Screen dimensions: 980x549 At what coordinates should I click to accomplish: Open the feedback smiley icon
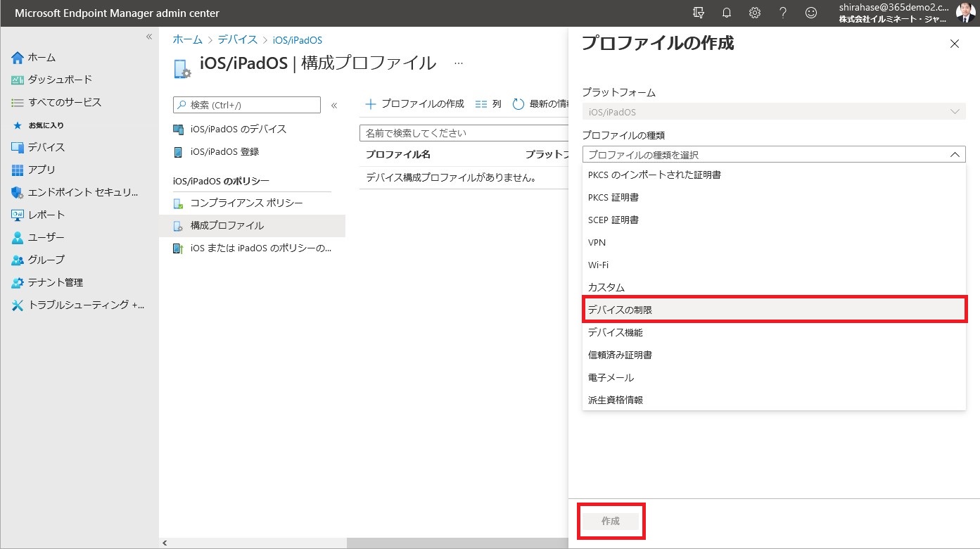coord(811,13)
